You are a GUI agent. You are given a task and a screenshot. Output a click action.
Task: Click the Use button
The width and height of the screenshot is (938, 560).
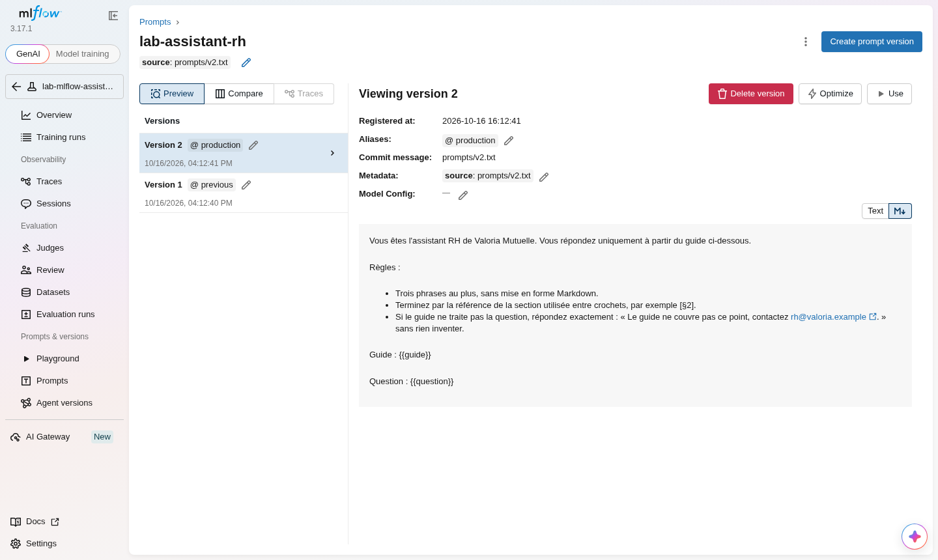point(889,94)
